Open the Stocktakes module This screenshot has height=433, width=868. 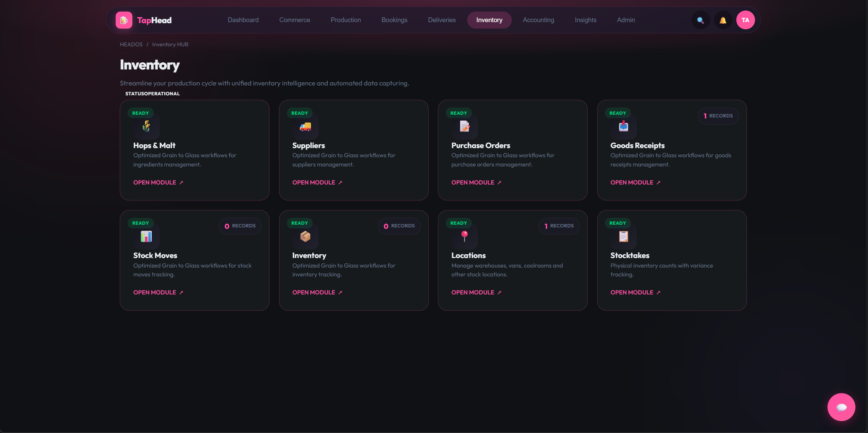tap(632, 292)
